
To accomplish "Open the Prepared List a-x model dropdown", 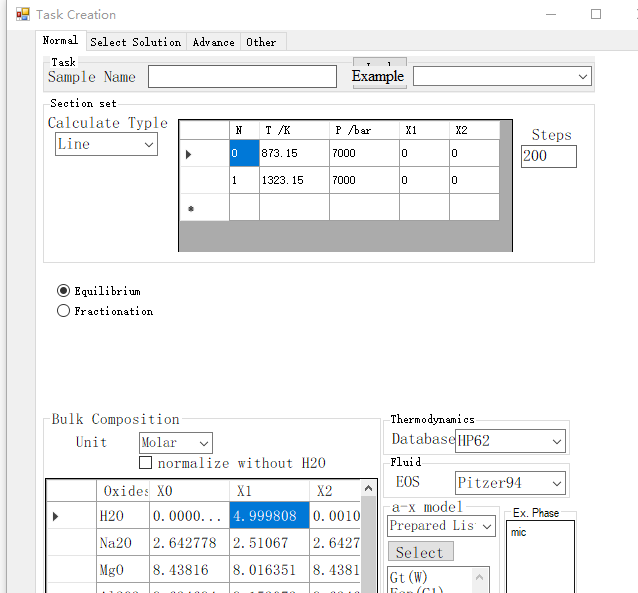I will [441, 525].
